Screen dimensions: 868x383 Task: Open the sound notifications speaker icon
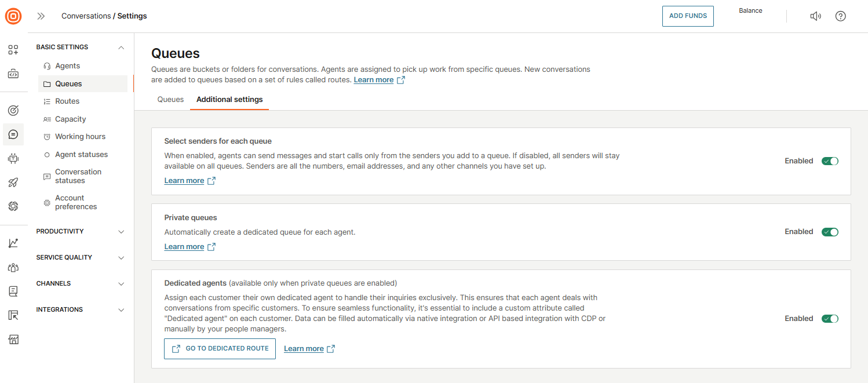coord(815,16)
